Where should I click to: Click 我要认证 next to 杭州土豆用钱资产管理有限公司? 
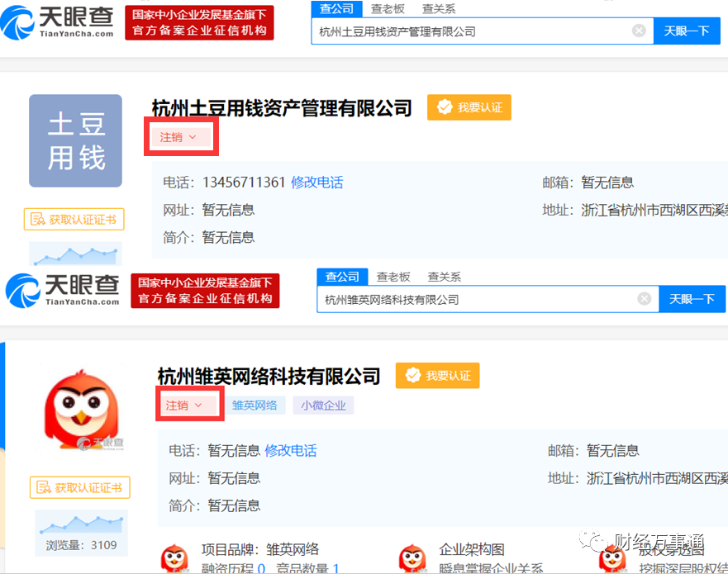pyautogui.click(x=469, y=107)
